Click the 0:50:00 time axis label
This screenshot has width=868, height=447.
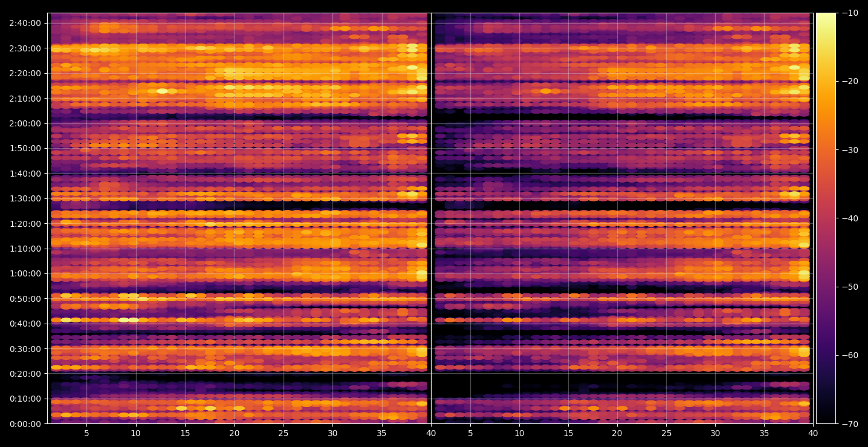[26, 298]
